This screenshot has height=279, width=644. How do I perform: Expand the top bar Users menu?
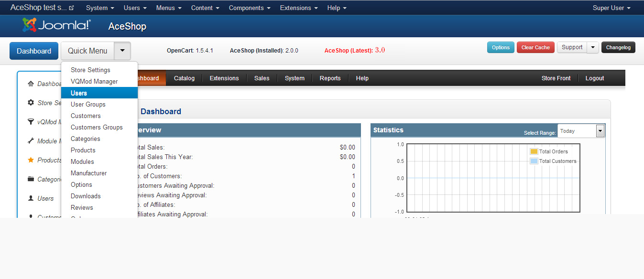pyautogui.click(x=135, y=8)
